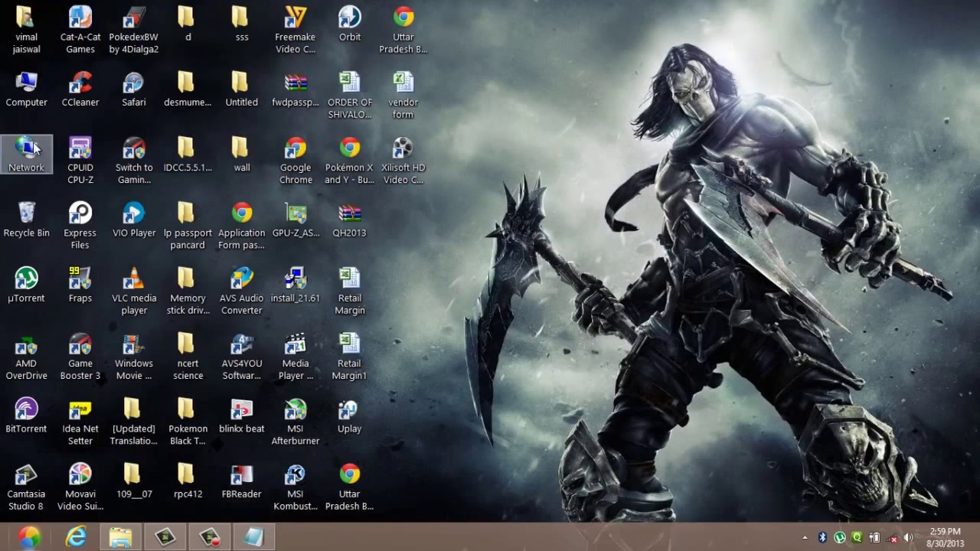The height and width of the screenshot is (551, 980).
Task: Launch CCleaner from the desktop
Action: coord(80,90)
